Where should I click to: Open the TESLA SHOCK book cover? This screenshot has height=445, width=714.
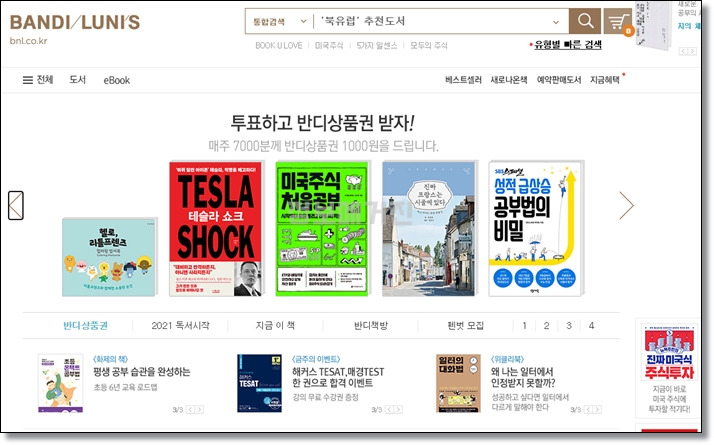(216, 229)
